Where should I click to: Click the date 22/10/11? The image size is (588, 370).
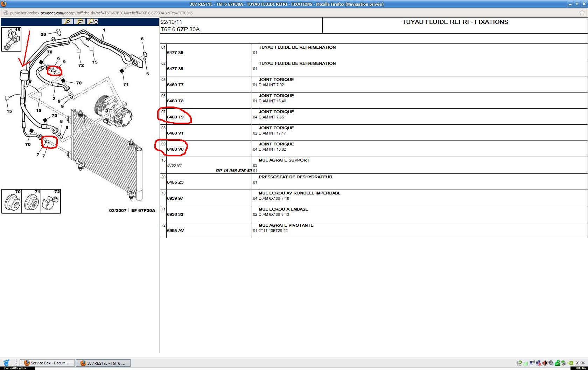[171, 22]
